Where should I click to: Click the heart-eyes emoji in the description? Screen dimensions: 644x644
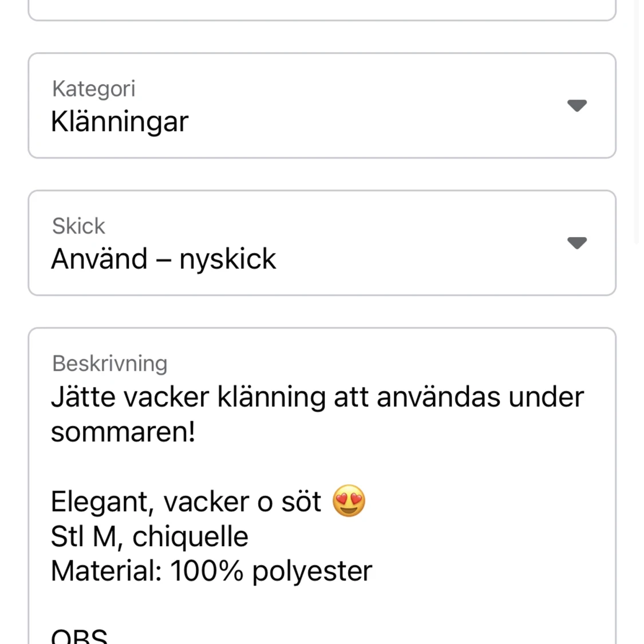tap(349, 501)
